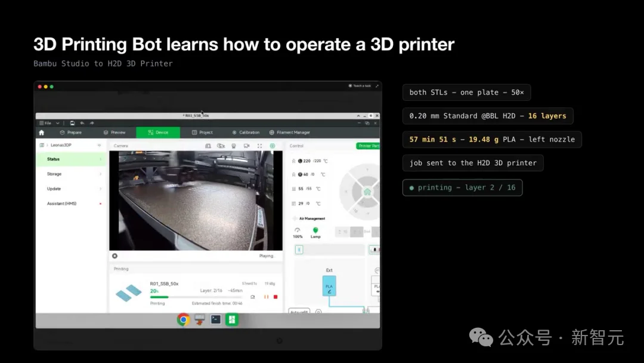Click the printing – layer 2 / 16 status chip
Viewport: 644px width, 363px height.
click(463, 187)
